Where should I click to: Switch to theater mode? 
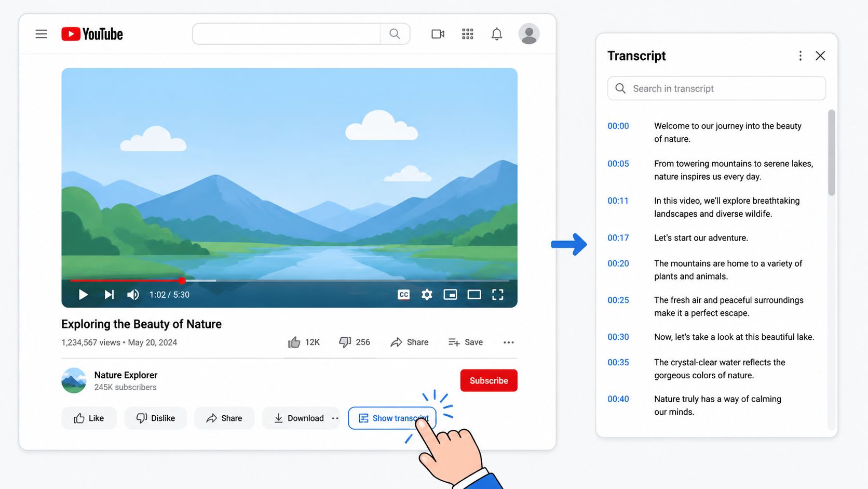click(x=474, y=295)
